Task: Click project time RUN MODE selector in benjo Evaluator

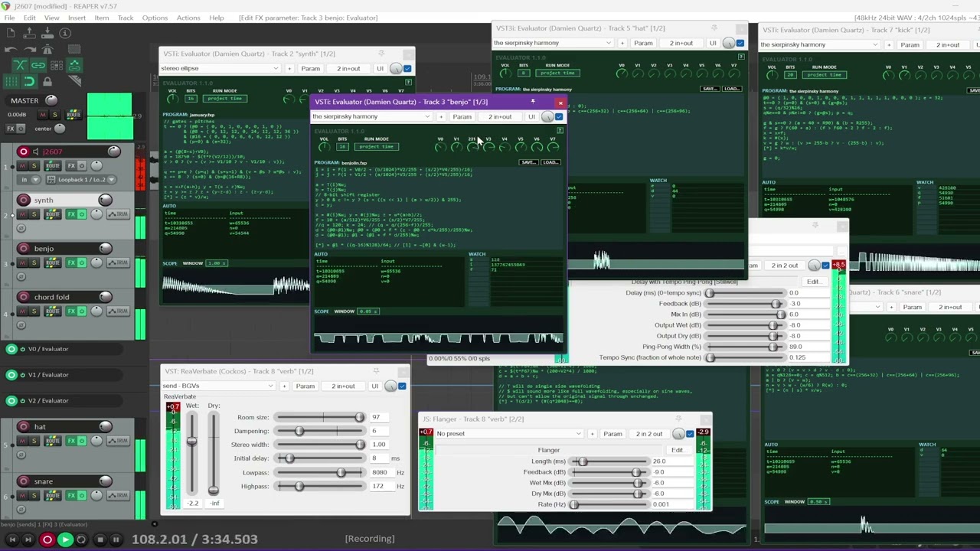Action: point(377,146)
